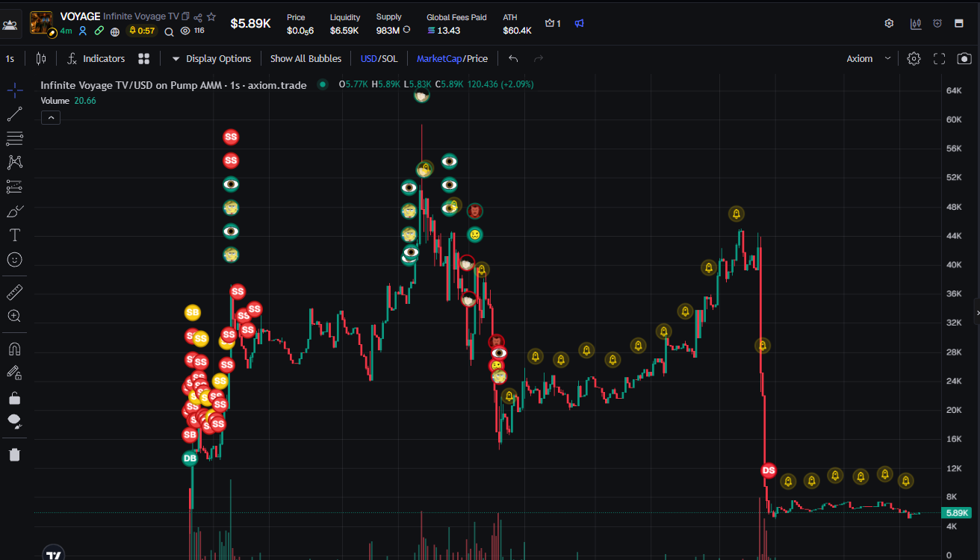Select the Text annotation tool
This screenshot has width=980, height=560.
click(x=14, y=235)
